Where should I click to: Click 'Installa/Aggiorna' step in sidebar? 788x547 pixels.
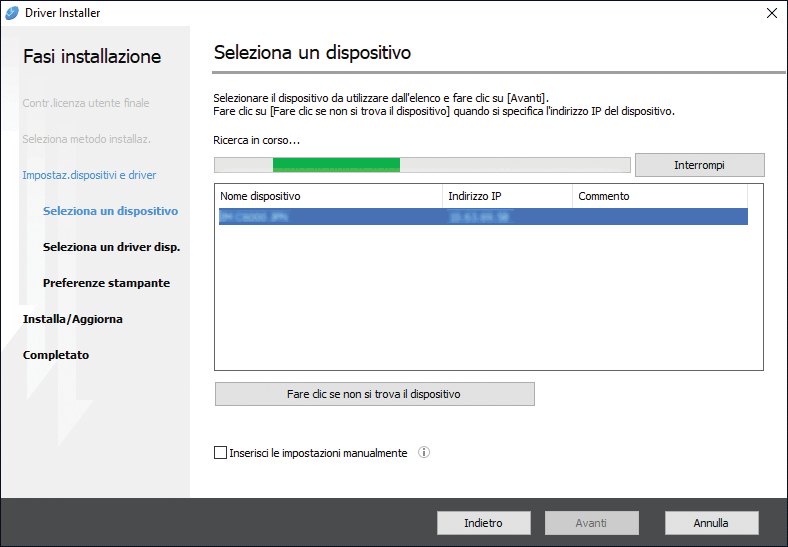click(x=73, y=319)
